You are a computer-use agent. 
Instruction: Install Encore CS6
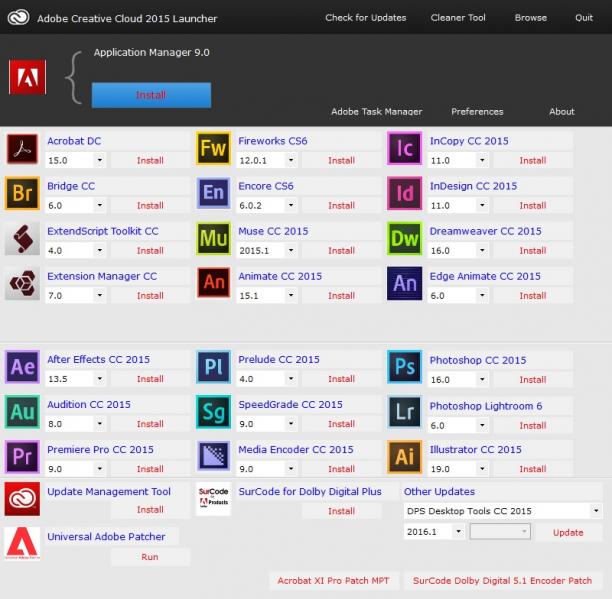point(342,205)
